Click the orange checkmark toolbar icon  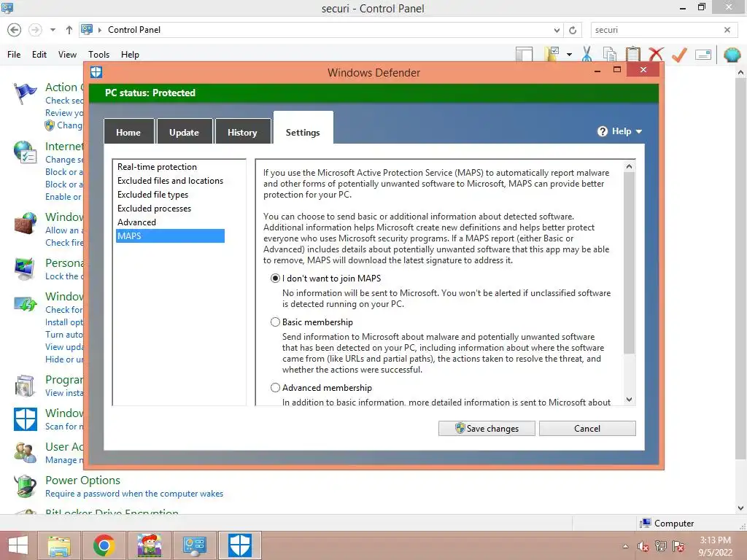pos(679,54)
